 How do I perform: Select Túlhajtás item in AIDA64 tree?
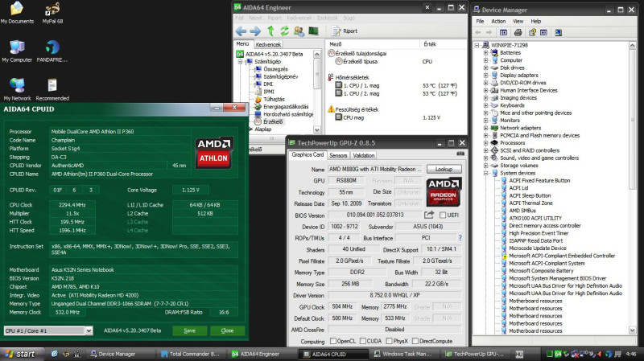point(274,99)
